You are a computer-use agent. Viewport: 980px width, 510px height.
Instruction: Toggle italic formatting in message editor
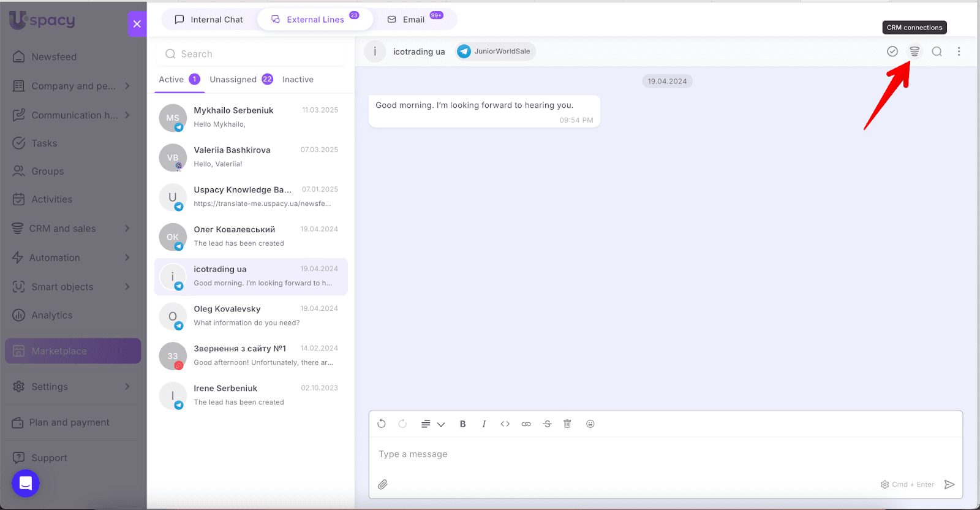pos(483,424)
